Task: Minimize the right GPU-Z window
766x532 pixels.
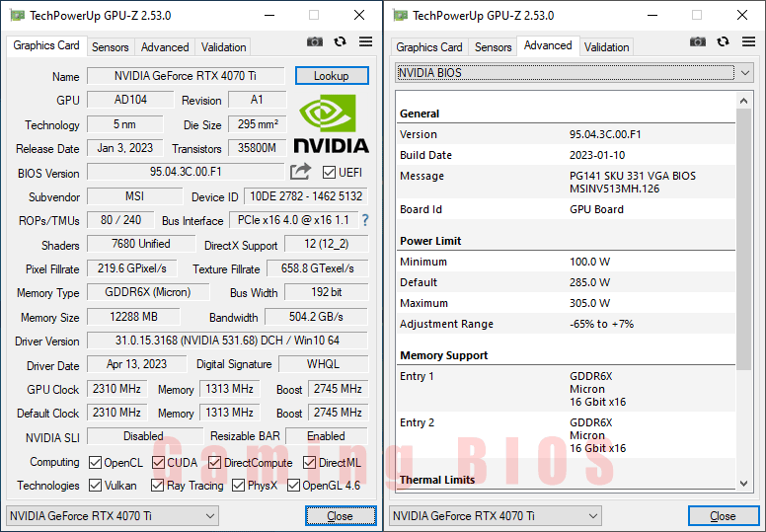Action: tap(652, 15)
